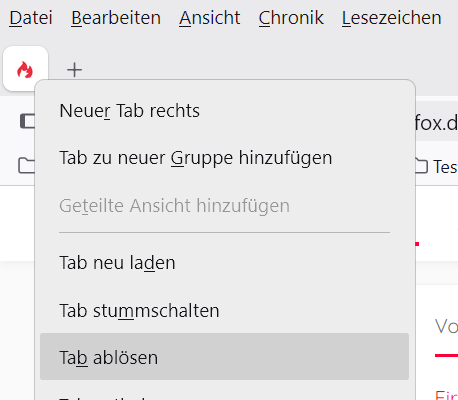Open the Datei menu
The image size is (458, 400).
coord(31,18)
